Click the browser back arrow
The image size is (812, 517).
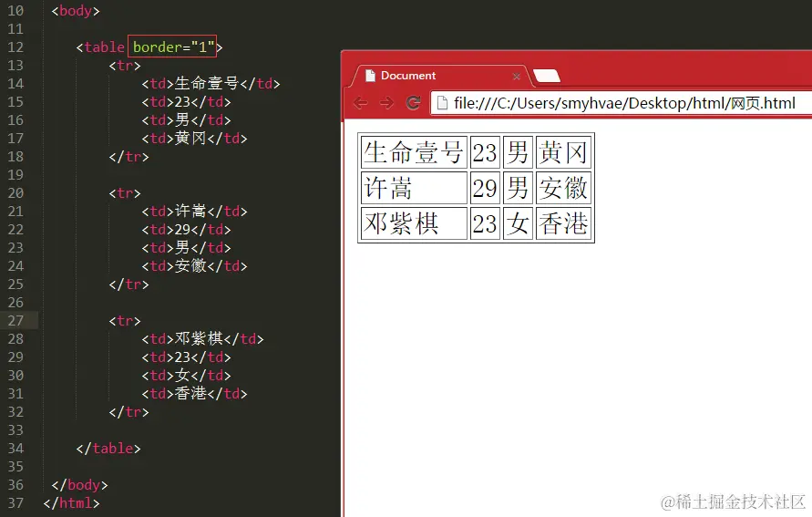click(361, 103)
